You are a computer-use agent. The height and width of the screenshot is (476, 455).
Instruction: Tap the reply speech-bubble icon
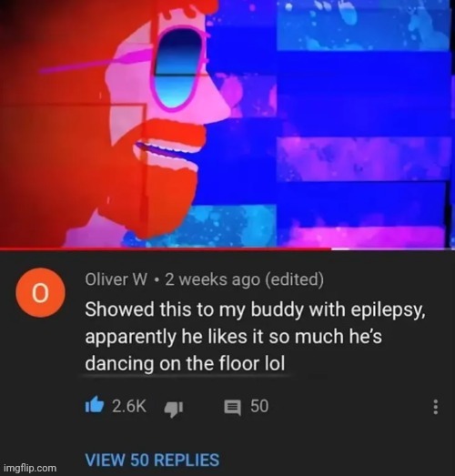[x=233, y=408]
